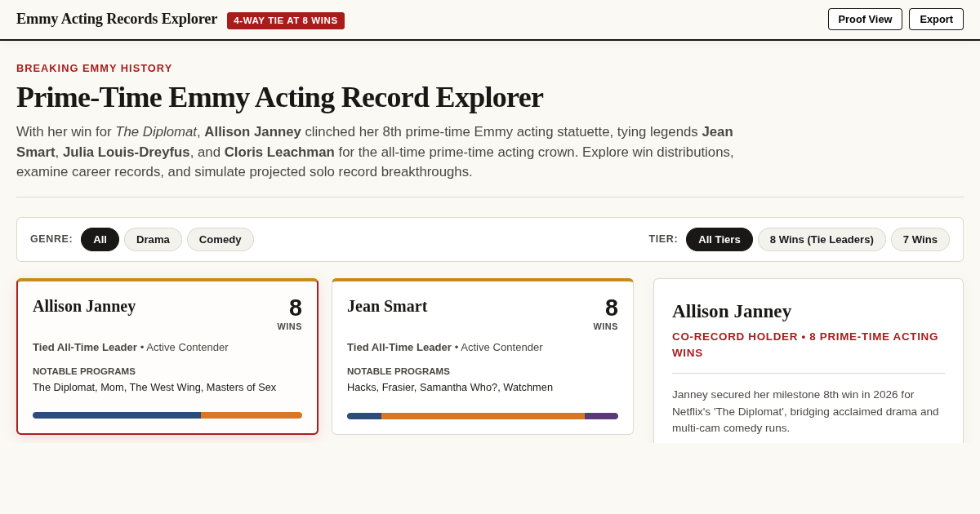The image size is (980, 514).
Task: Click Allison Janney's 'Tied All-Time Leader' status
Action: [85, 348]
